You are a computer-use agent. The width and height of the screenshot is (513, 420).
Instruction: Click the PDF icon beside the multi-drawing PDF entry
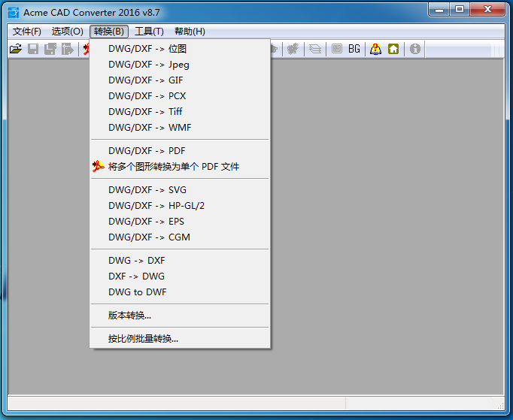coord(98,167)
